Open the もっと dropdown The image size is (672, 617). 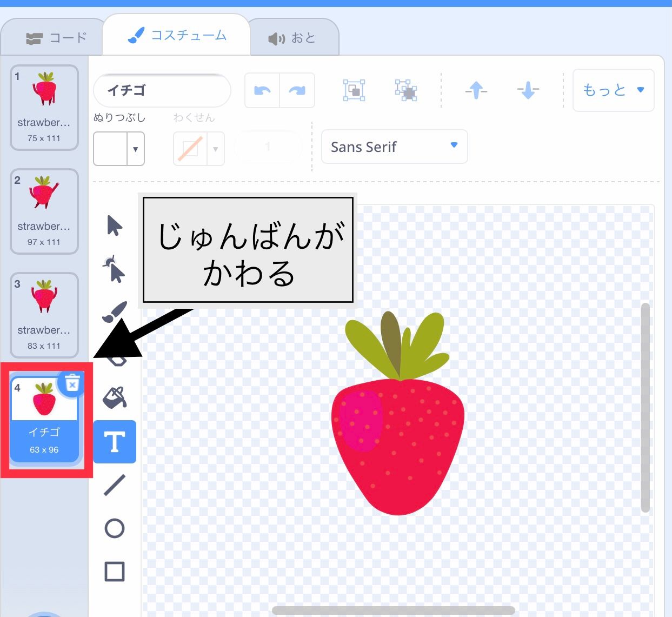(613, 90)
